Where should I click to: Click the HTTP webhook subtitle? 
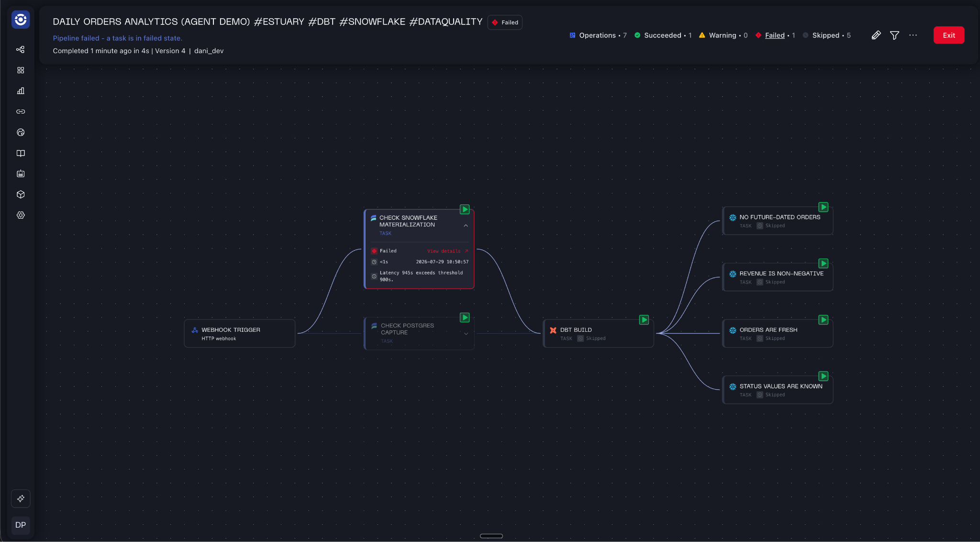(219, 339)
